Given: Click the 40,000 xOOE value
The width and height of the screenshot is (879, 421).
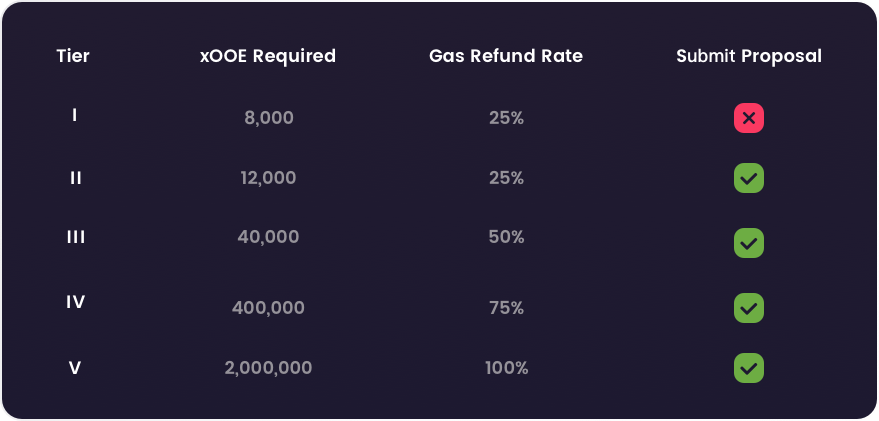Looking at the screenshot, I should click(269, 237).
